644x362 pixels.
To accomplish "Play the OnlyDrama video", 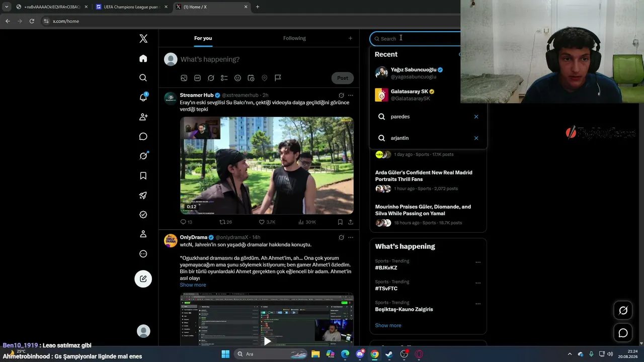I will pos(267,341).
